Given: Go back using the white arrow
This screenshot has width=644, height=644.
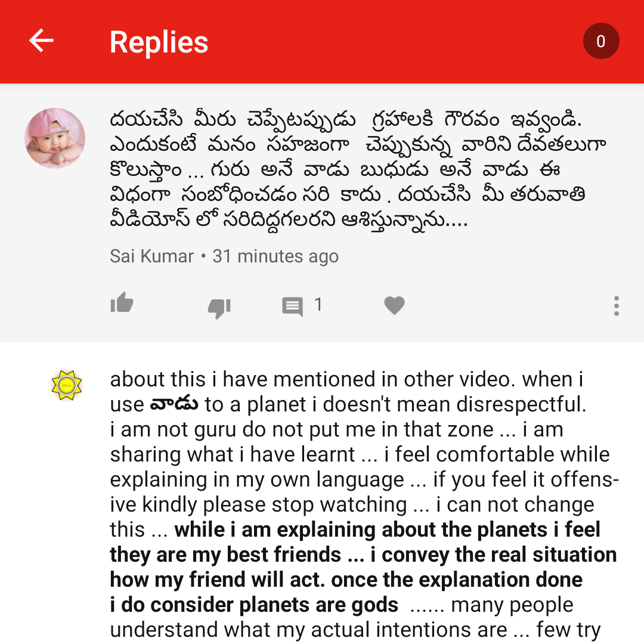Looking at the screenshot, I should (41, 41).
